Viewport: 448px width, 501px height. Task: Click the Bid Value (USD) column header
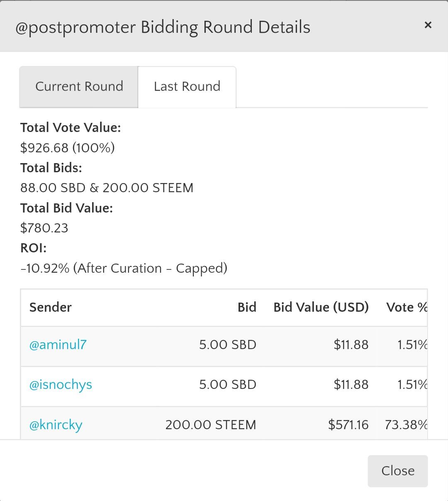point(321,307)
